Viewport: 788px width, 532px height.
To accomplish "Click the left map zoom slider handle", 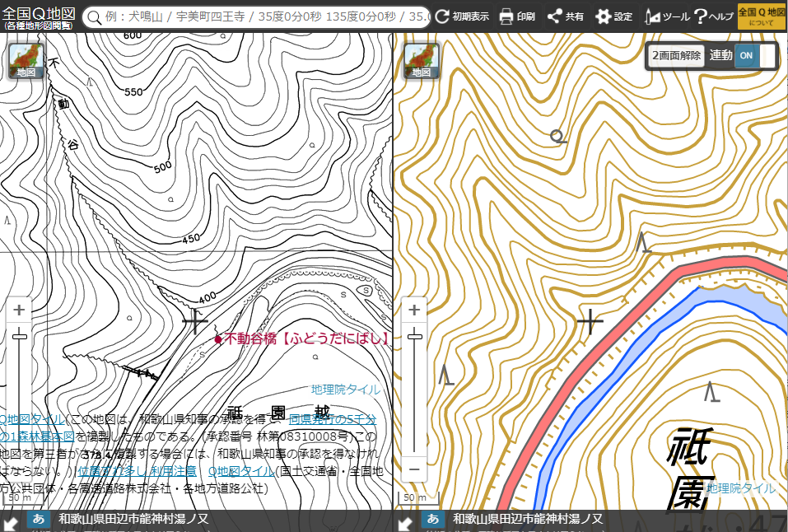I will coord(19,336).
